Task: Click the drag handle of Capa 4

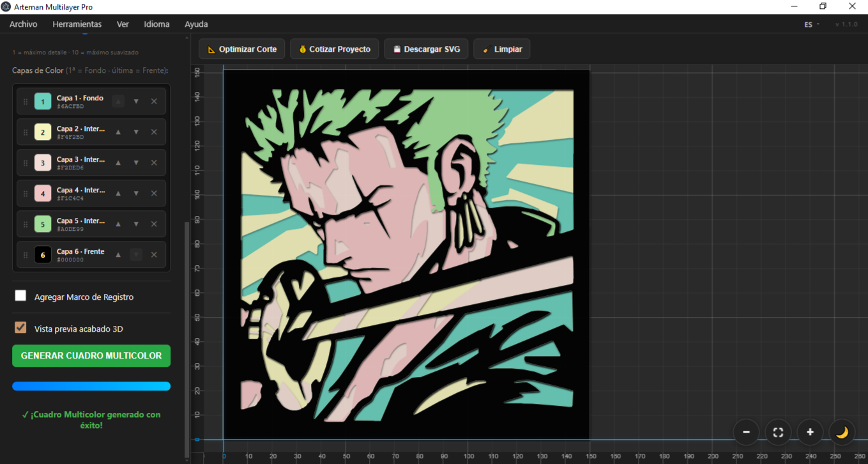Action: pyautogui.click(x=26, y=193)
